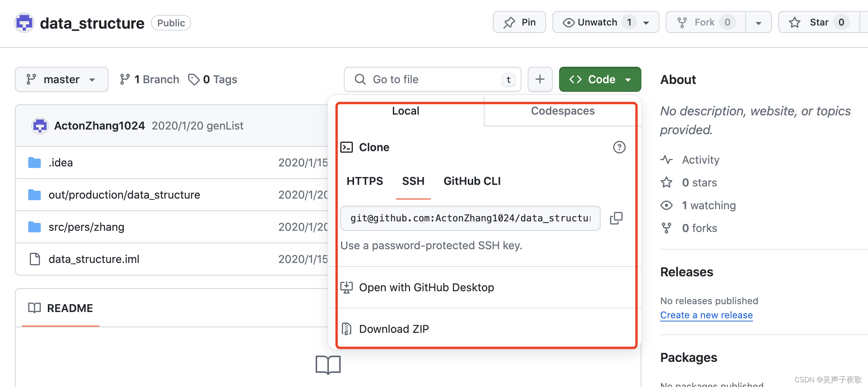Viewport: 868px width, 387px height.
Task: Focus the Go to file search field
Action: [x=432, y=79]
